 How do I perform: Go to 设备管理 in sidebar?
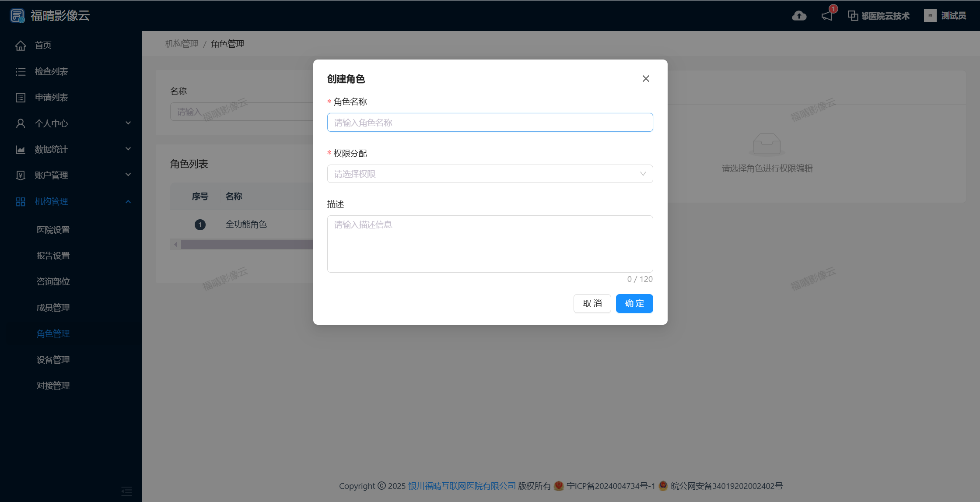point(53,360)
